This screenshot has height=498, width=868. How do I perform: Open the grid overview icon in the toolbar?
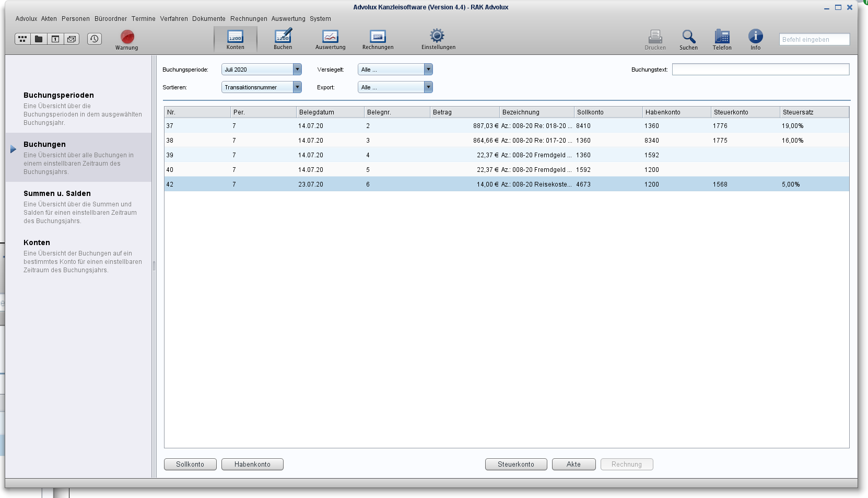(22, 39)
